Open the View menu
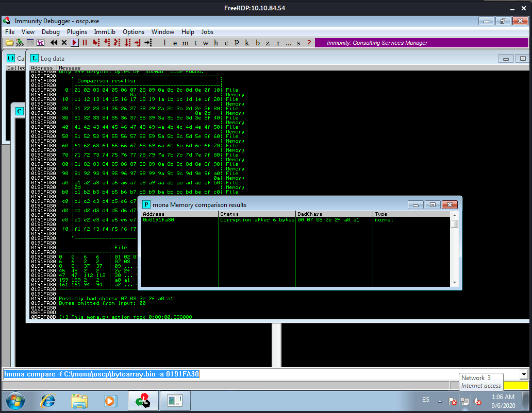 click(28, 32)
